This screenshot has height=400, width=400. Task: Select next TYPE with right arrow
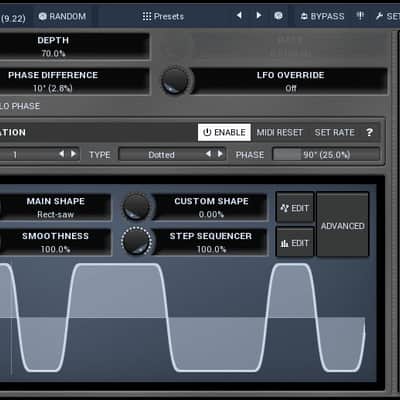click(x=220, y=154)
